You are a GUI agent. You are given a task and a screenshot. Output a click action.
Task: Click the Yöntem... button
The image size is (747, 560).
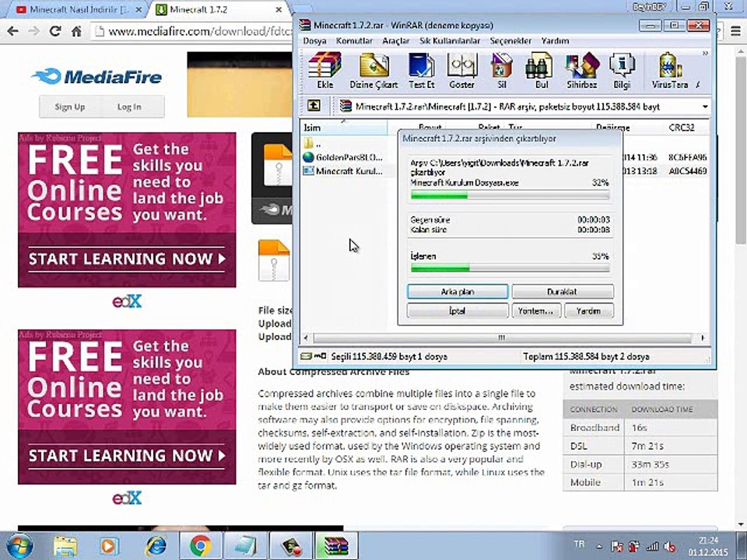[536, 311]
